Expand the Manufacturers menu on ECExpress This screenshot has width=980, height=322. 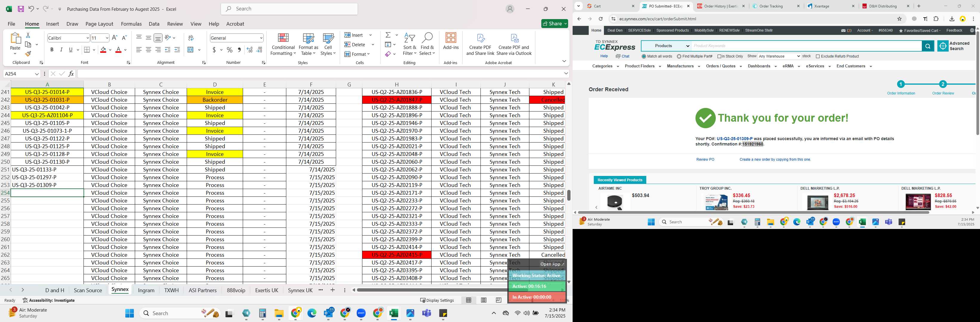click(x=683, y=66)
